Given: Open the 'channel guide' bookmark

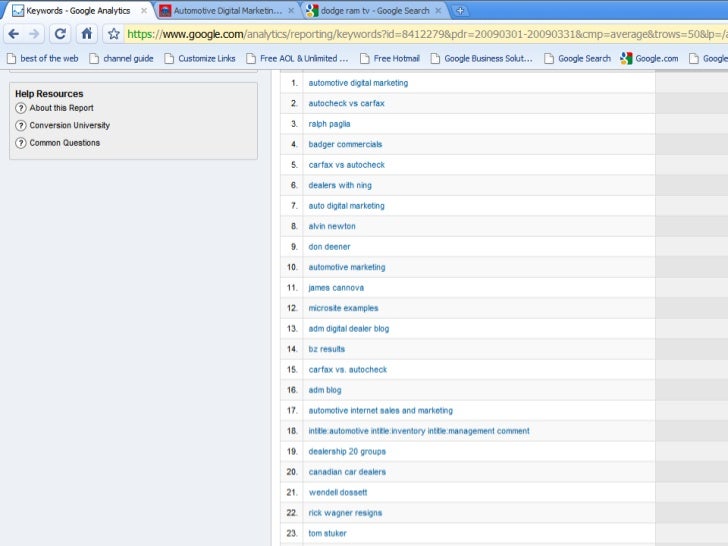Looking at the screenshot, I should tap(122, 58).
